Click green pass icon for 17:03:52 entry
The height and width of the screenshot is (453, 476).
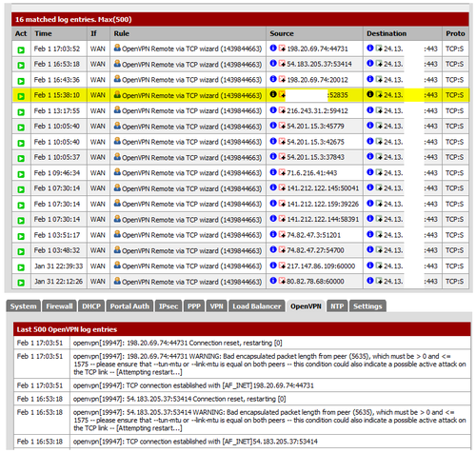point(21,49)
